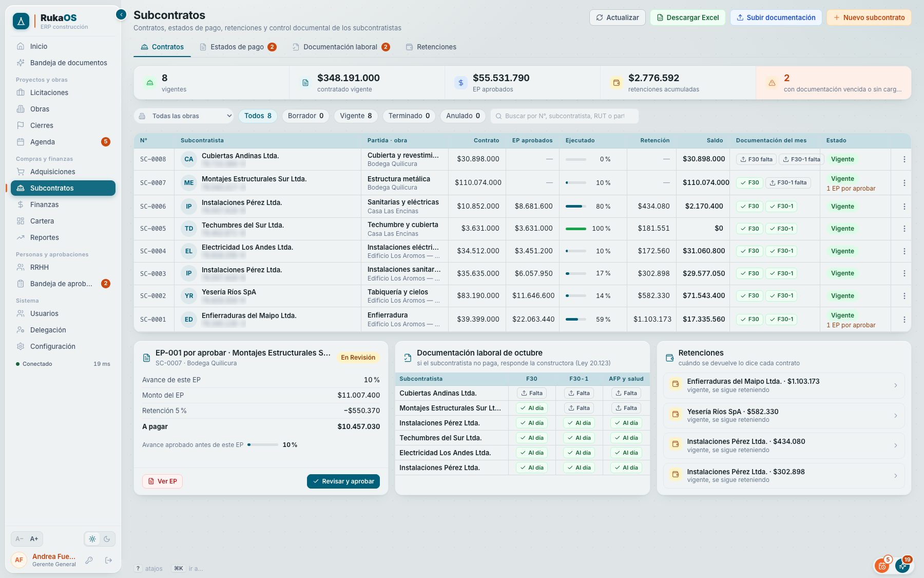Click Subir documentación button

click(776, 17)
